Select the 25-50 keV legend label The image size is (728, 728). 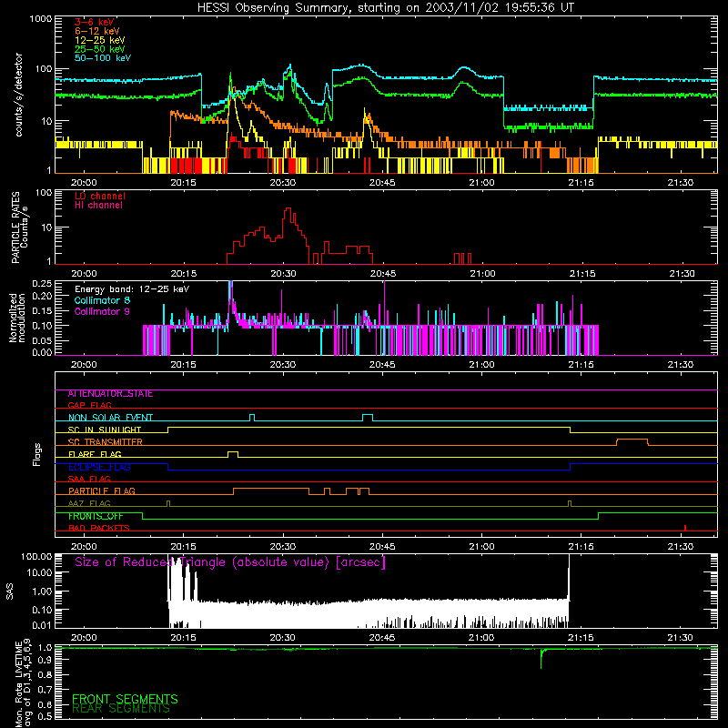tap(99, 49)
